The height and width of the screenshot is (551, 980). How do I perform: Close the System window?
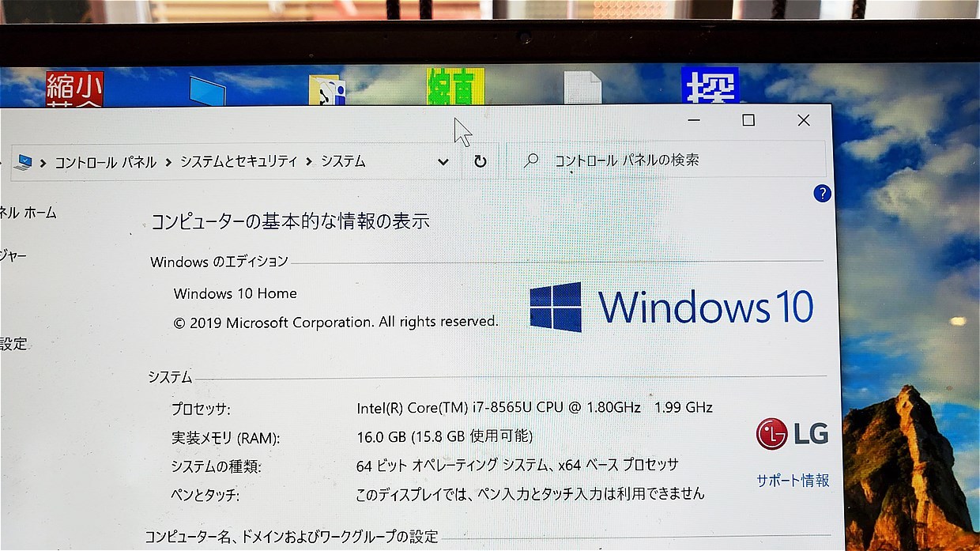point(804,120)
